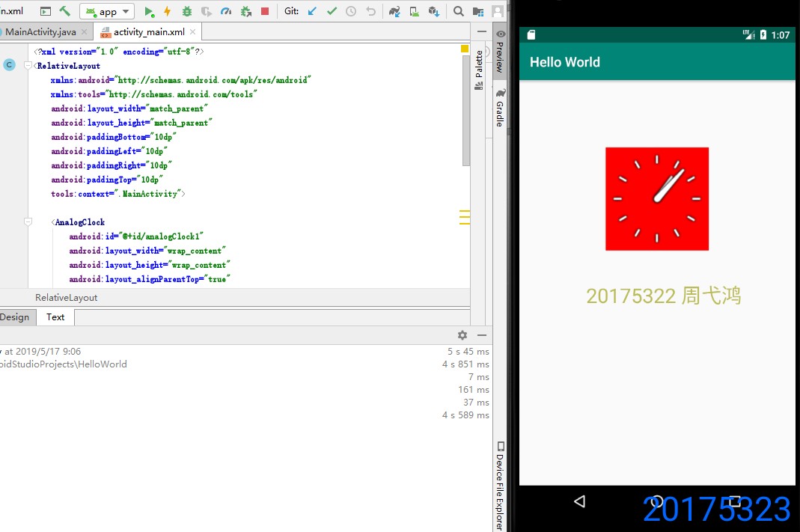Click the 161 ms build entry
The width and height of the screenshot is (800, 532).
(x=474, y=390)
